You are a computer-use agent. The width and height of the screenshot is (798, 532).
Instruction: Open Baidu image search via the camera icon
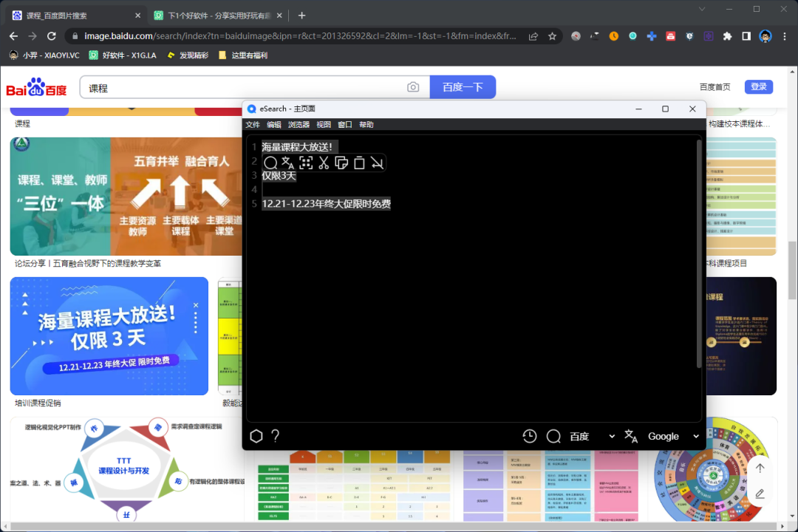413,86
